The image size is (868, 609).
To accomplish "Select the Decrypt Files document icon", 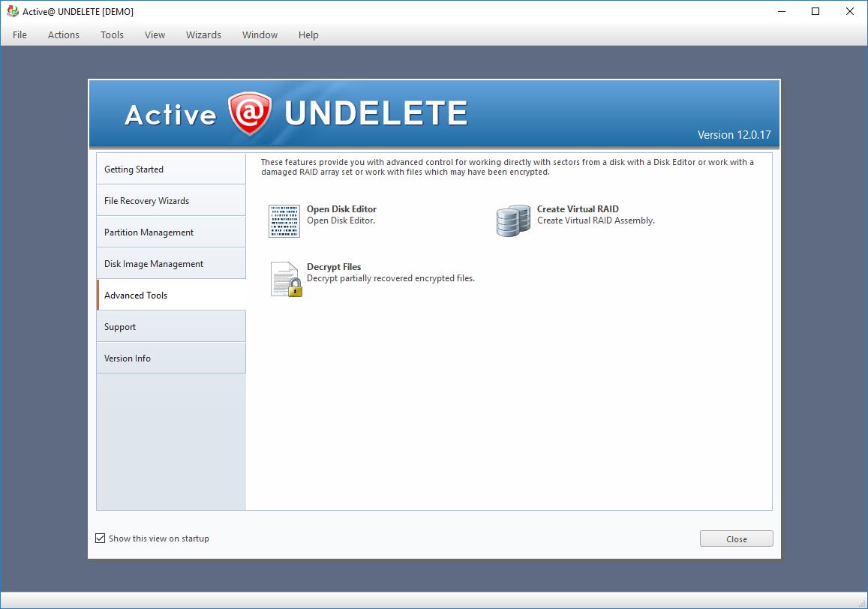I will (x=285, y=277).
